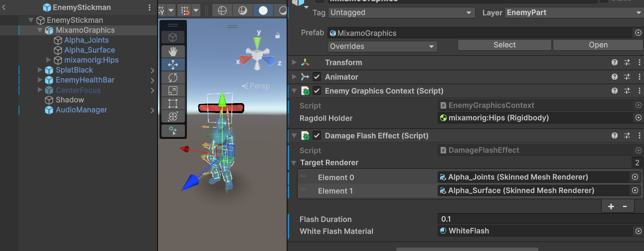Add element to Target Renderer list
The image size is (644, 251).
pos(611,206)
